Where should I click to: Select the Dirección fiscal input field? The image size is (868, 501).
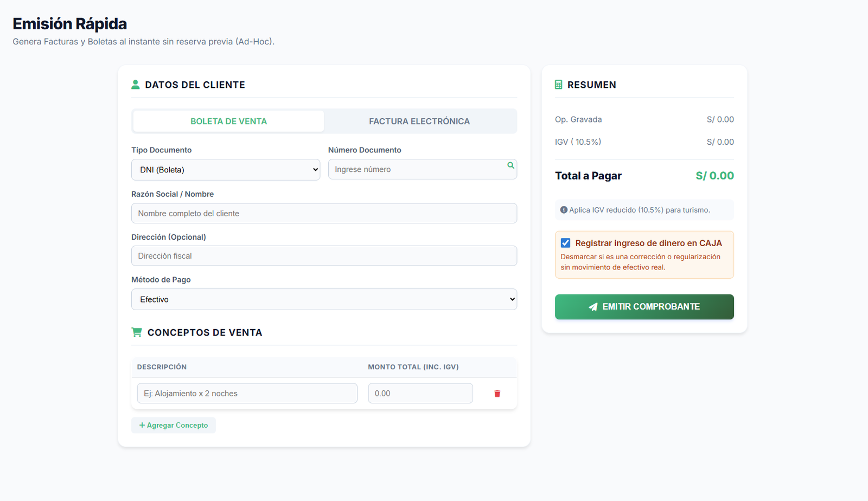point(324,256)
